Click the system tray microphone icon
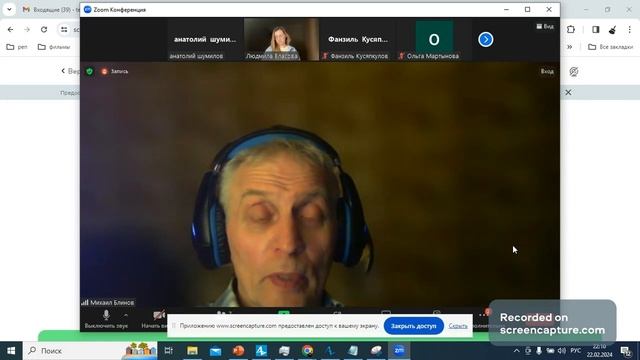The image size is (640, 360). pyautogui.click(x=539, y=351)
